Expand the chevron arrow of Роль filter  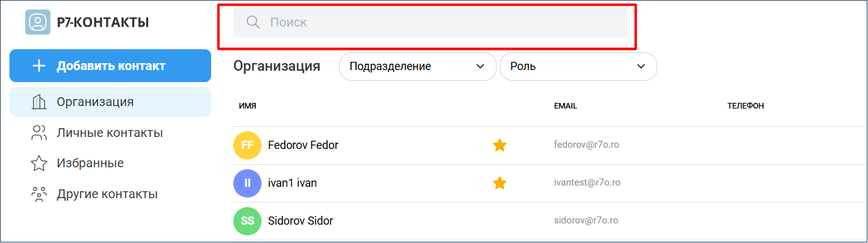point(642,66)
